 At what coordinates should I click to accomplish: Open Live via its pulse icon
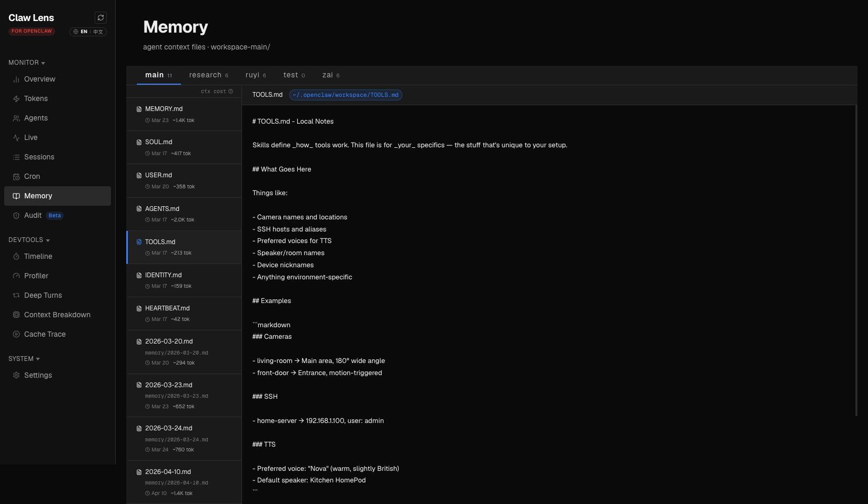(16, 138)
